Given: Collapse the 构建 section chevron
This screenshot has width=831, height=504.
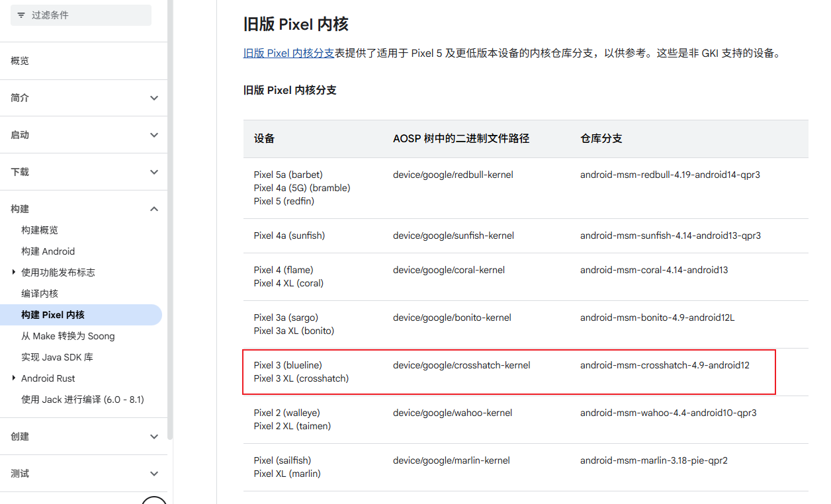Looking at the screenshot, I should [154, 209].
